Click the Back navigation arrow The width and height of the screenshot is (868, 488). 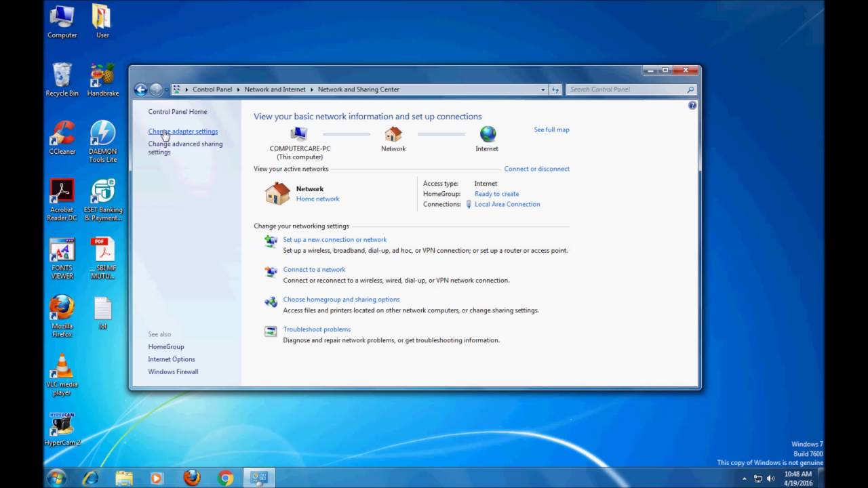(x=140, y=89)
